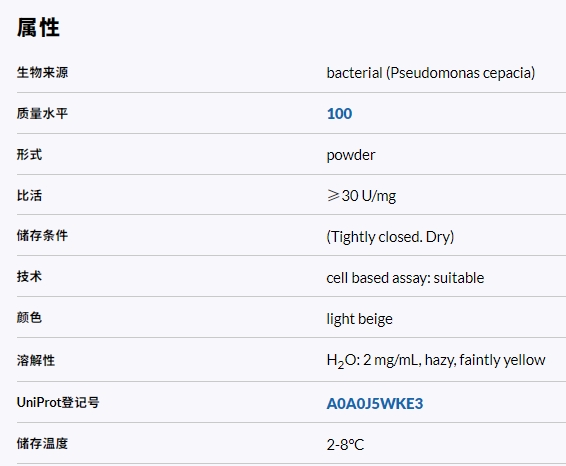Select the cell based assay: suitable value
Image resolution: width=566 pixels, height=466 pixels.
tap(405, 278)
